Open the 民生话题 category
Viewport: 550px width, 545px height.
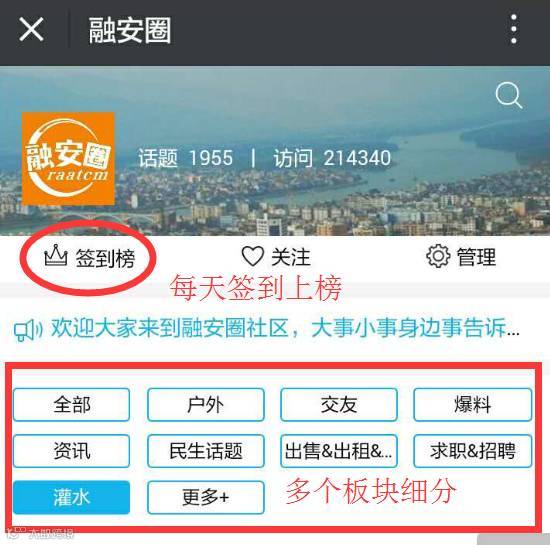click(x=206, y=451)
